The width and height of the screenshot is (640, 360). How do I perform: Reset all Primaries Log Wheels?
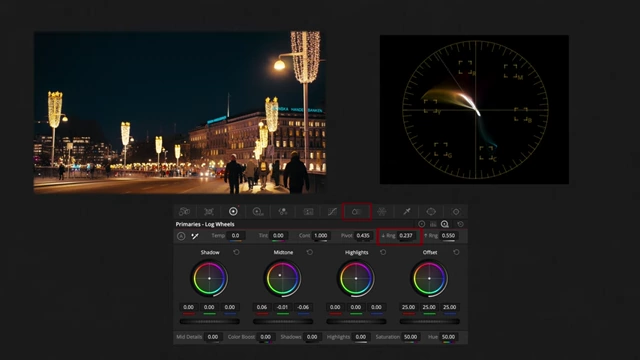[460, 224]
